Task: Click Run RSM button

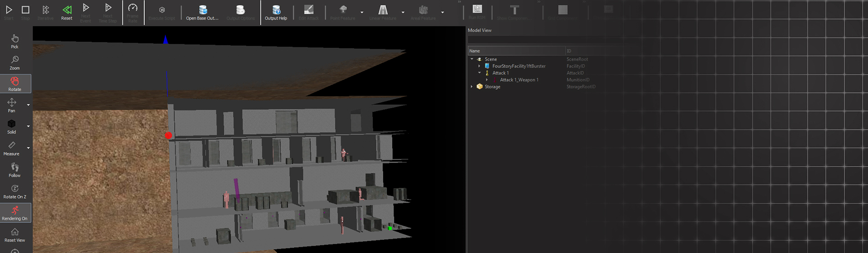Action: [x=477, y=12]
